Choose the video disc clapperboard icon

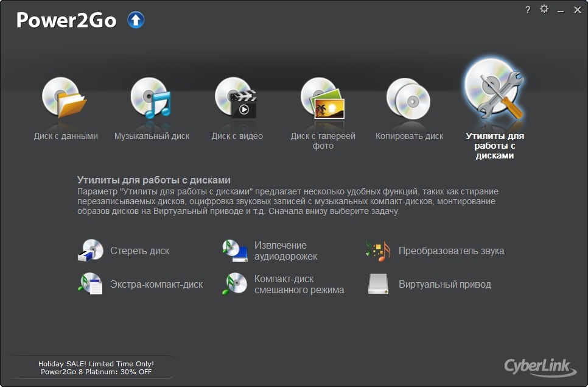click(x=236, y=98)
